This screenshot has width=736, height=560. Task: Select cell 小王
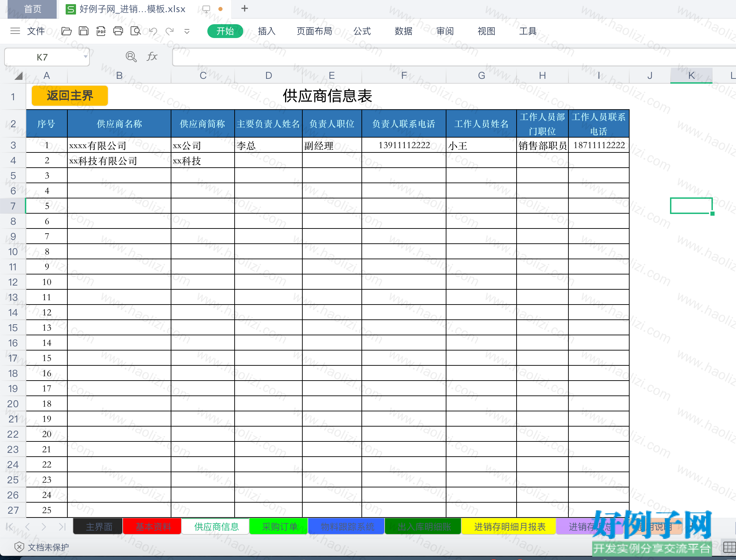(481, 146)
